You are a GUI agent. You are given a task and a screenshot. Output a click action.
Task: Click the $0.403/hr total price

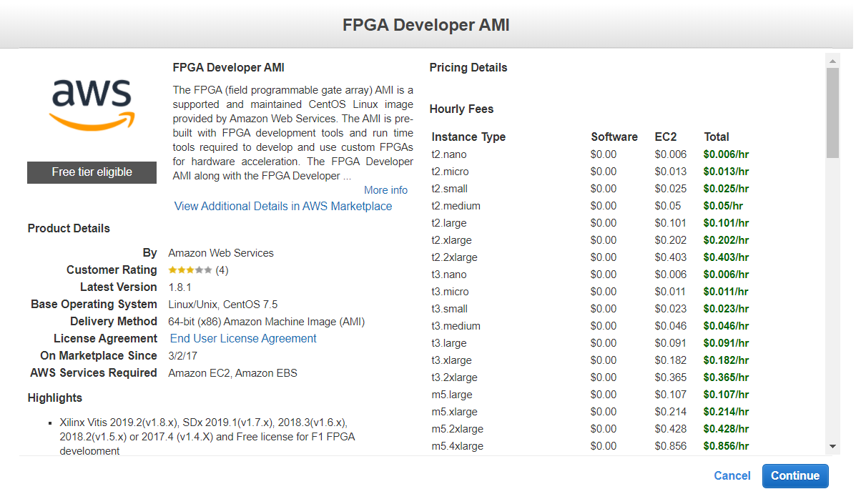726,257
